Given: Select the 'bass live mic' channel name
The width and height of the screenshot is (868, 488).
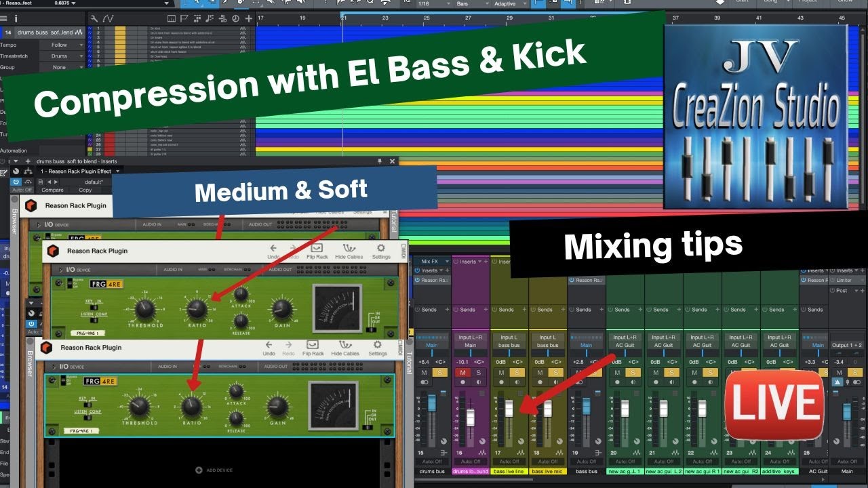Looking at the screenshot, I should 548,471.
